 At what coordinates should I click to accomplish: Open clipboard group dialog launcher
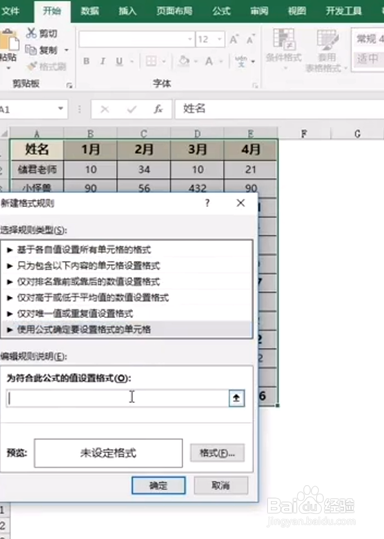point(69,85)
